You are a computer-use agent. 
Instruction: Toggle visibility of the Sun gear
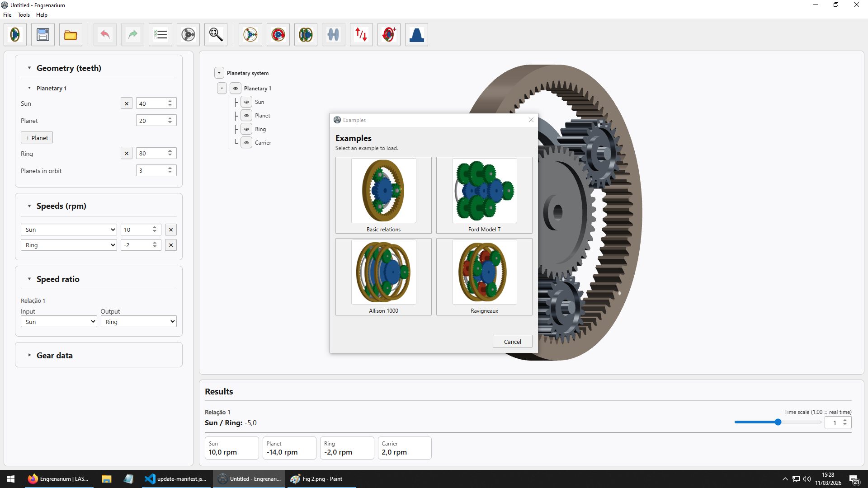pyautogui.click(x=246, y=102)
